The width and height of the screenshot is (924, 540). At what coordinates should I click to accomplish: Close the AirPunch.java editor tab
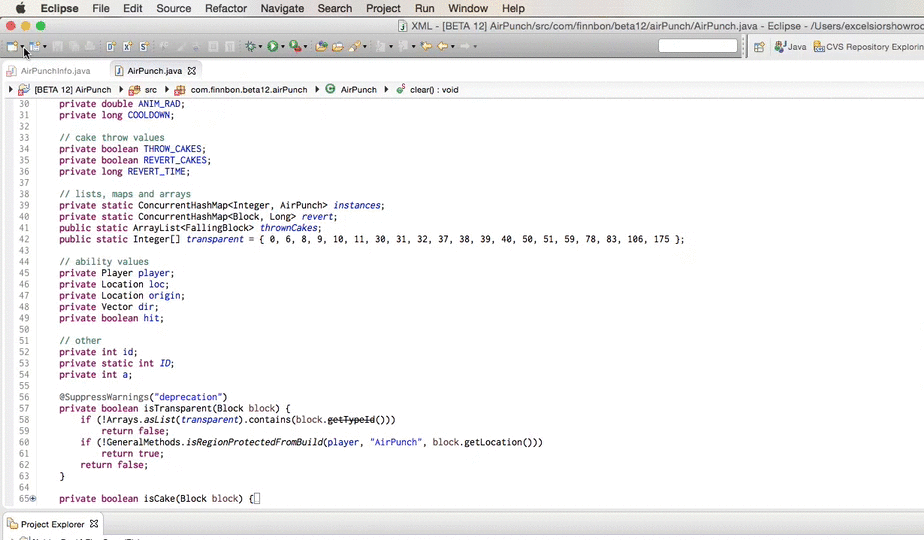193,71
